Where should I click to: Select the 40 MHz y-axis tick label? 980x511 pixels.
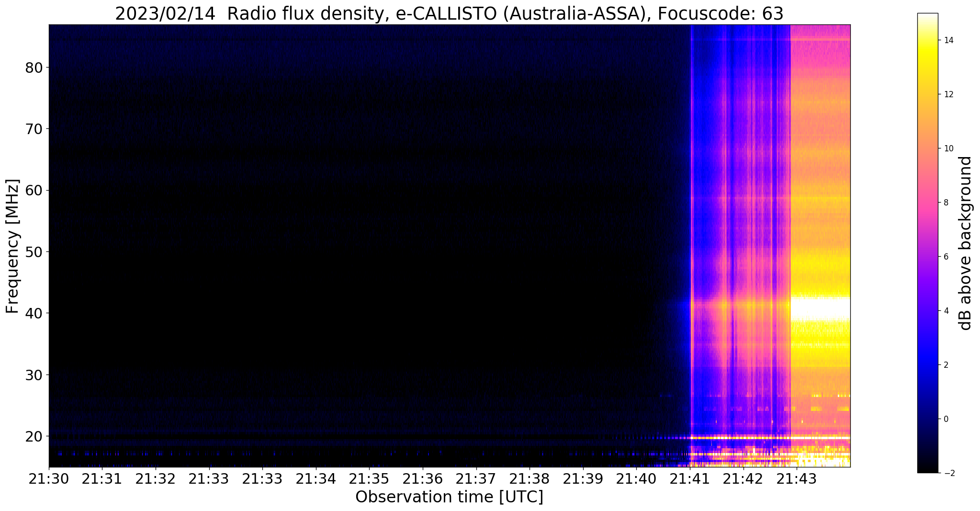point(34,313)
